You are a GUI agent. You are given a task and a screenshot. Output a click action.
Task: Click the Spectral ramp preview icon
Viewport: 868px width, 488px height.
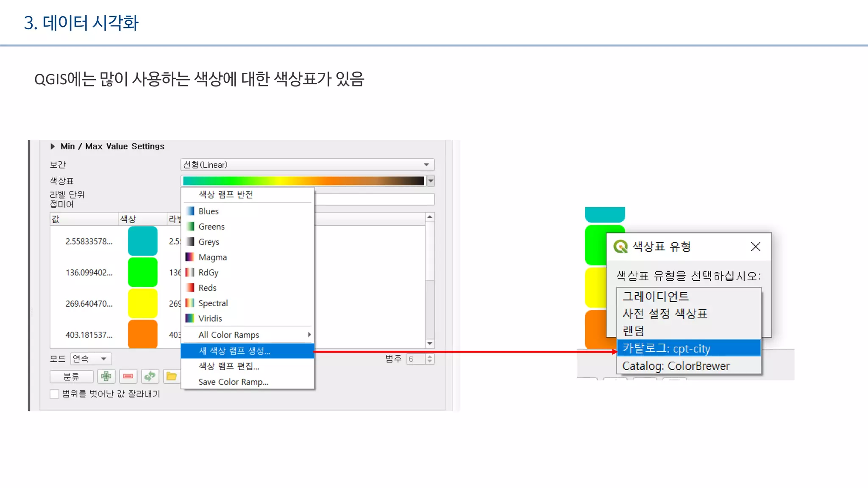coord(190,302)
